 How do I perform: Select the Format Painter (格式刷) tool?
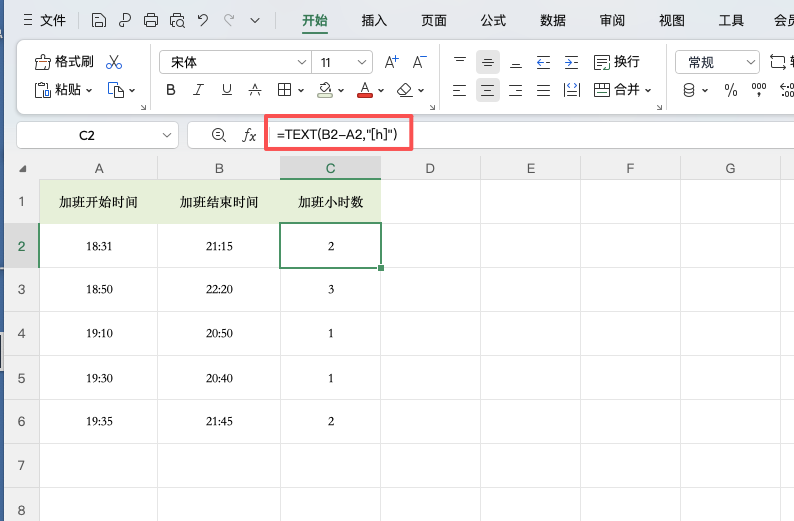(63, 62)
